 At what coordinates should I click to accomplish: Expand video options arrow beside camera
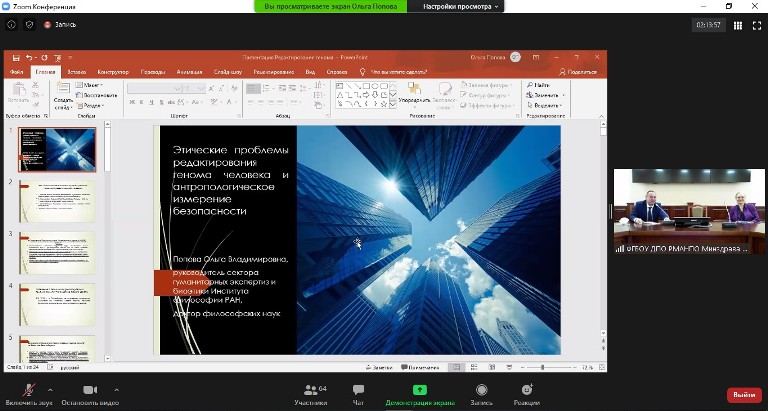coord(116,389)
